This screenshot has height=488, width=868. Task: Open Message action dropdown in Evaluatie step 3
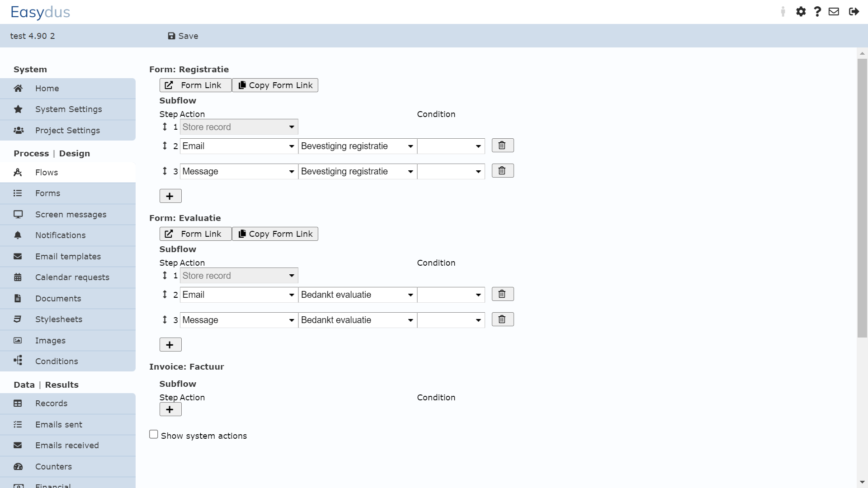click(239, 320)
